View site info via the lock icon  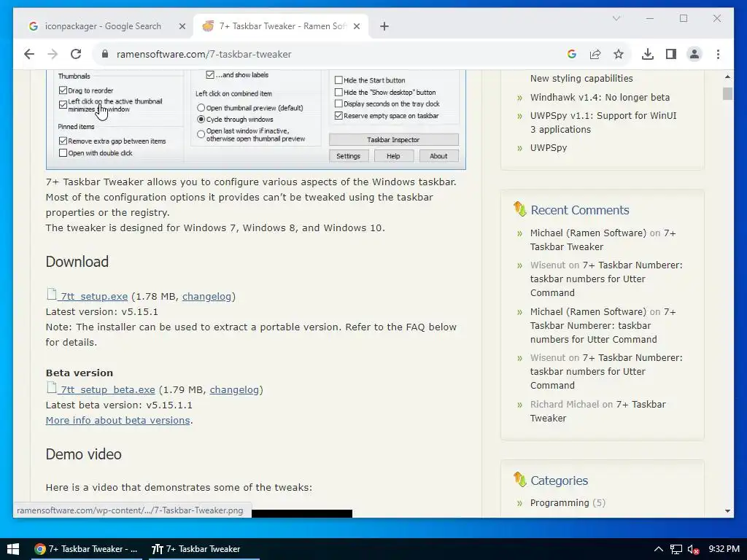click(105, 54)
